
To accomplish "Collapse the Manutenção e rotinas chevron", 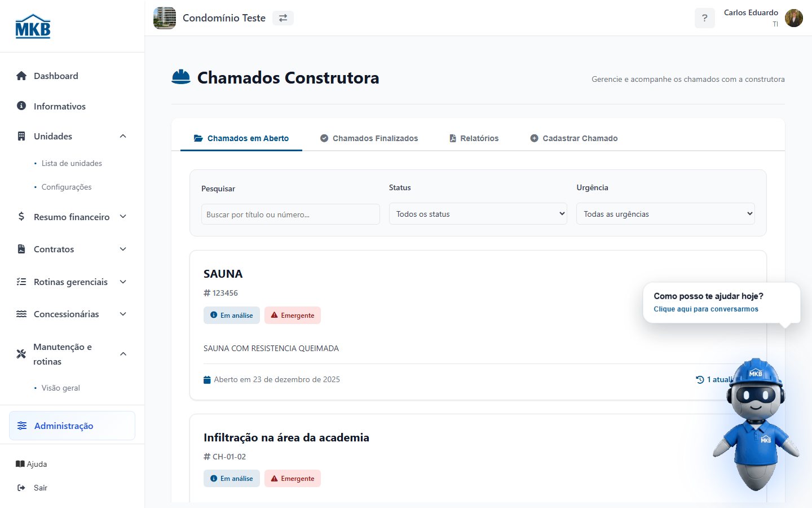I will (123, 354).
